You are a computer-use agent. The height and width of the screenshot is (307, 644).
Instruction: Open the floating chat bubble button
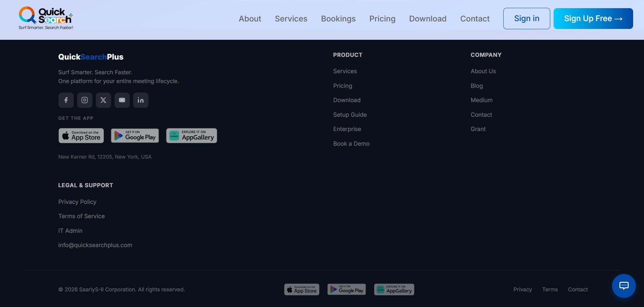(624, 286)
